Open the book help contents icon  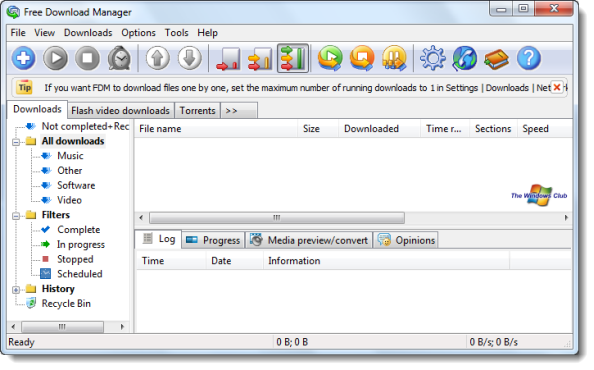click(x=496, y=59)
